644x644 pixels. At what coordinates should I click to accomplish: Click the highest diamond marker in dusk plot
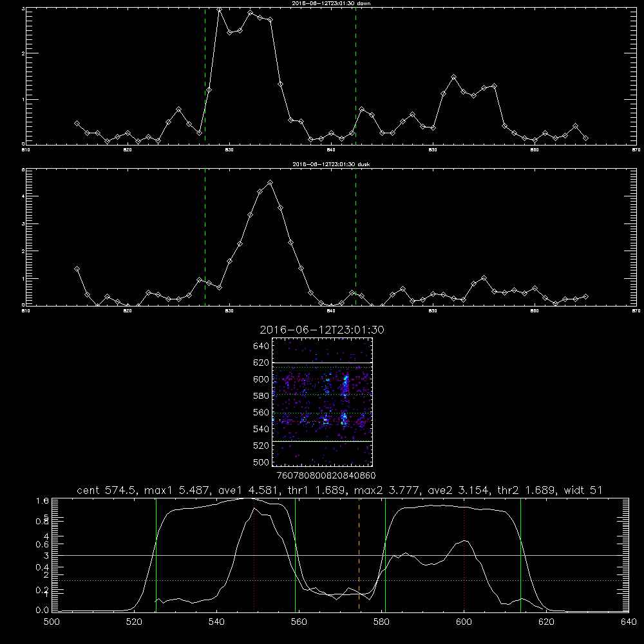point(270,182)
